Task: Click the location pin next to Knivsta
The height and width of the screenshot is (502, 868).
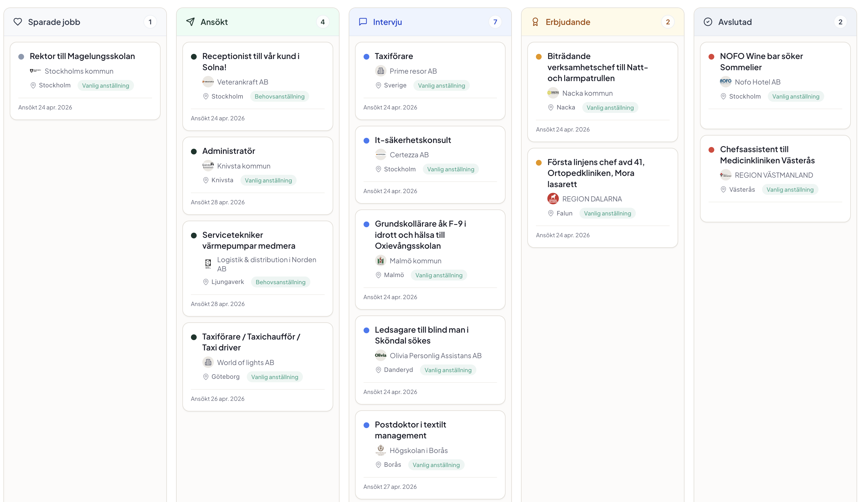Action: pos(206,180)
